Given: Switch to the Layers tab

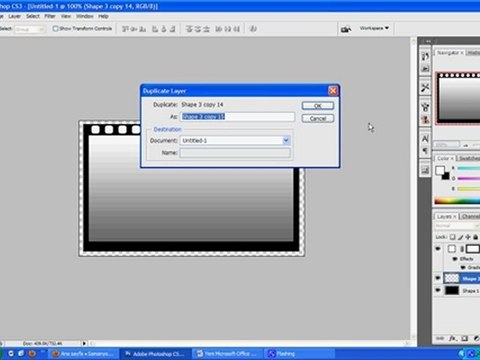Looking at the screenshot, I should (x=446, y=217).
